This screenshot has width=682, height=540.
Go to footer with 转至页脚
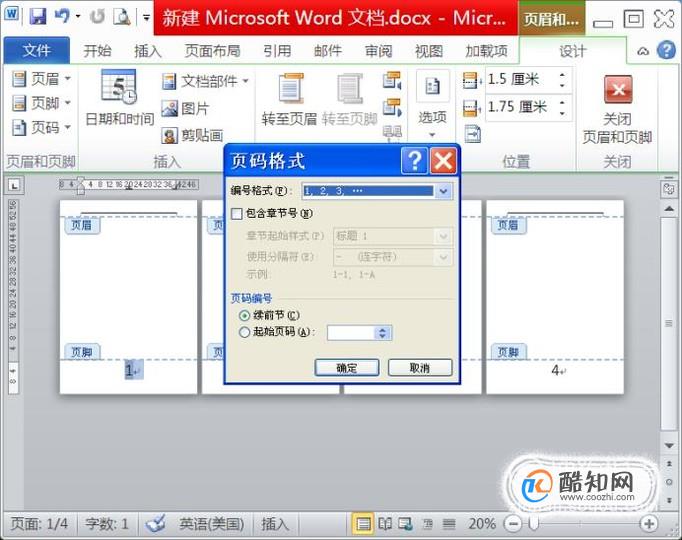tap(349, 99)
